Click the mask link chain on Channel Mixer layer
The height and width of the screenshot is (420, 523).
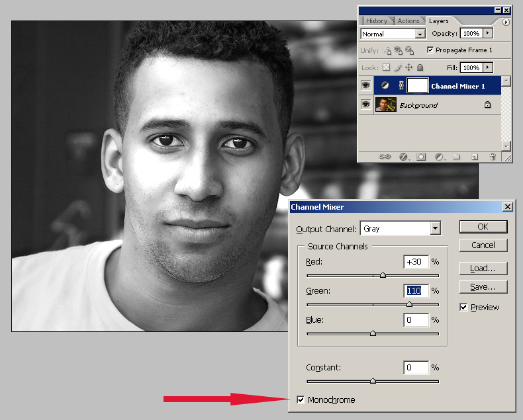401,86
